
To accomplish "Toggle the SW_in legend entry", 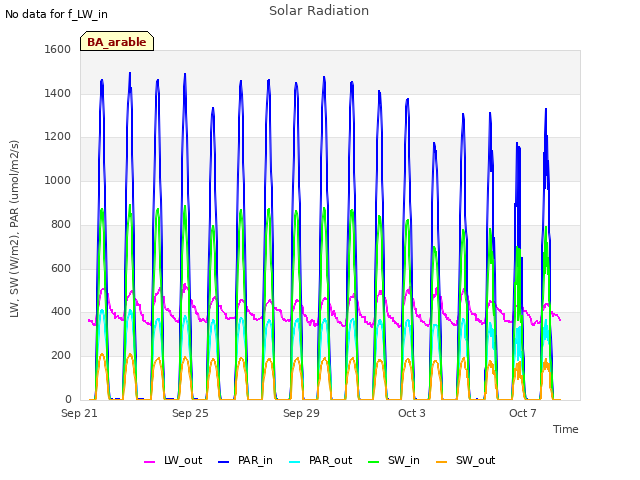I will pos(394,460).
